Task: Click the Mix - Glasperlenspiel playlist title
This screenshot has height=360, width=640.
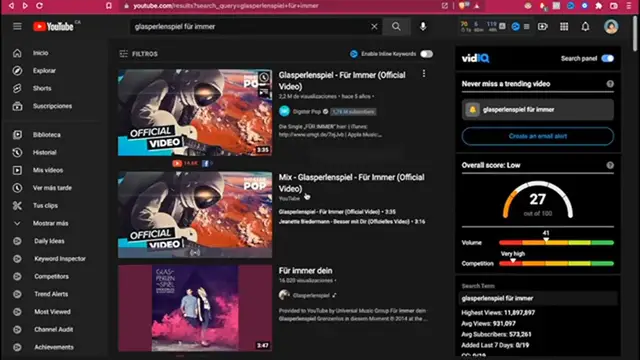Action: [x=351, y=183]
